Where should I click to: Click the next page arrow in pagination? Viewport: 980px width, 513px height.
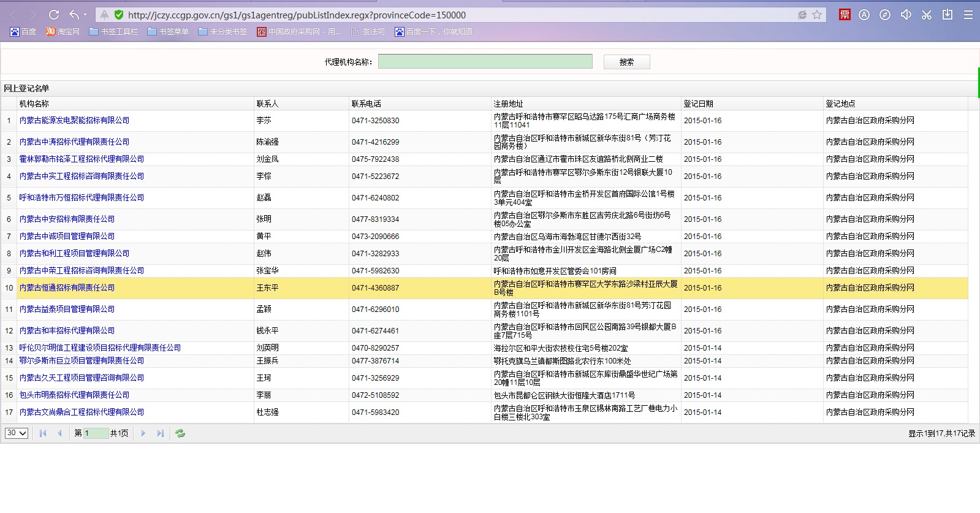tap(143, 433)
